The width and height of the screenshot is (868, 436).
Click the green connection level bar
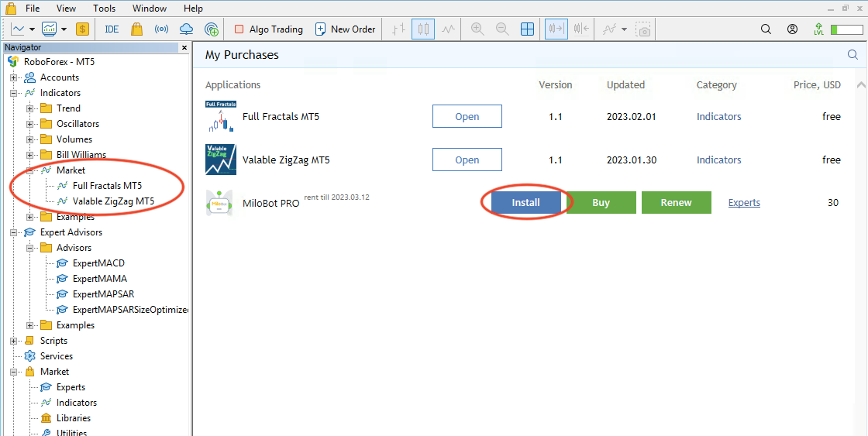tap(846, 29)
